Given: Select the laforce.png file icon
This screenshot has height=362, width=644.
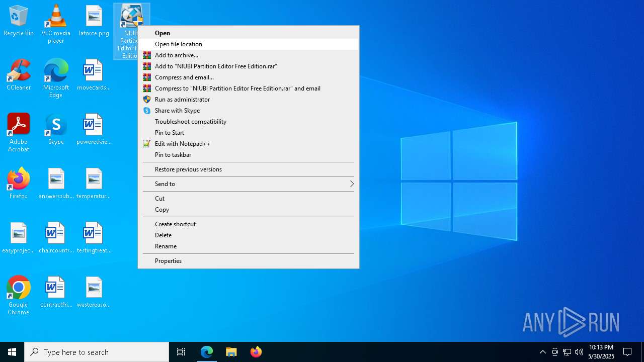Looking at the screenshot, I should coord(94,21).
